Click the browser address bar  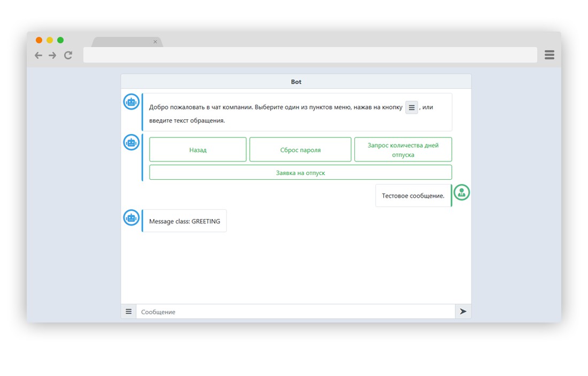point(310,55)
